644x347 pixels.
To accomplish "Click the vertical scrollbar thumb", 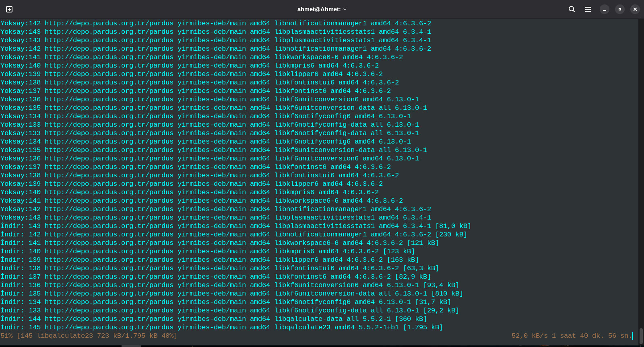I will (641, 336).
